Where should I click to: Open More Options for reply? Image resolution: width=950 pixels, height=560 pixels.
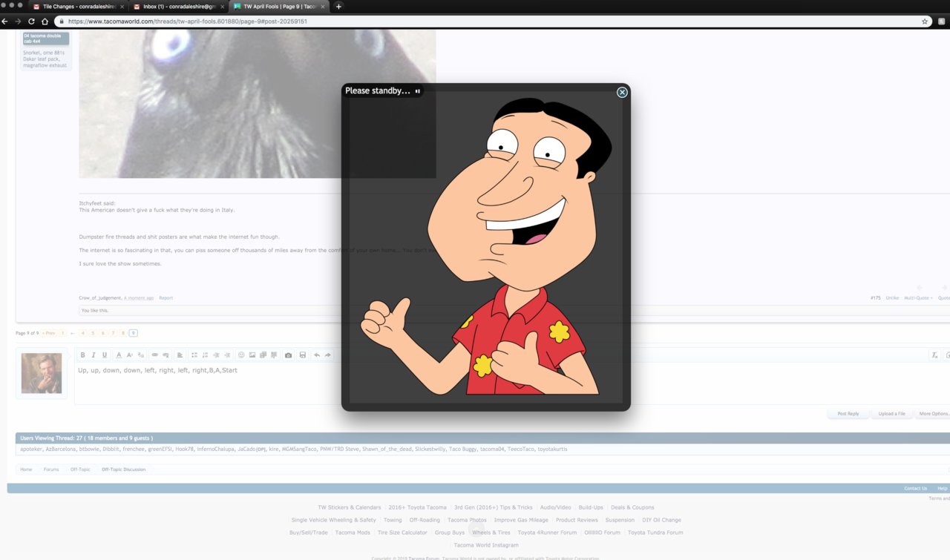(933, 414)
